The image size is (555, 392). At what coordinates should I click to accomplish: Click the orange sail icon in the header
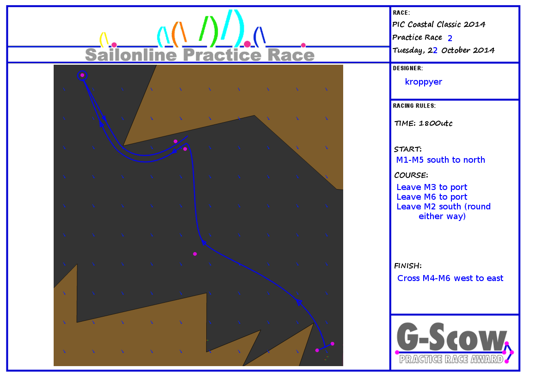179,33
